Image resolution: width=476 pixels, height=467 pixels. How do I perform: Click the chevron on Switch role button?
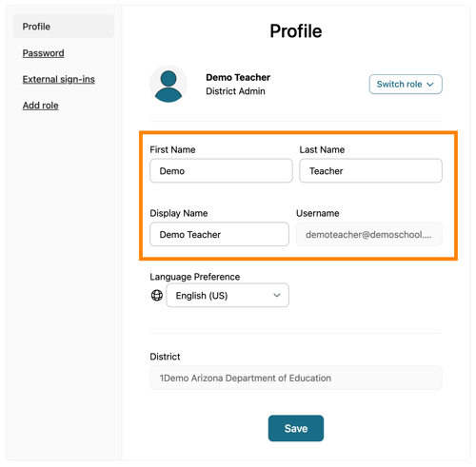[430, 85]
